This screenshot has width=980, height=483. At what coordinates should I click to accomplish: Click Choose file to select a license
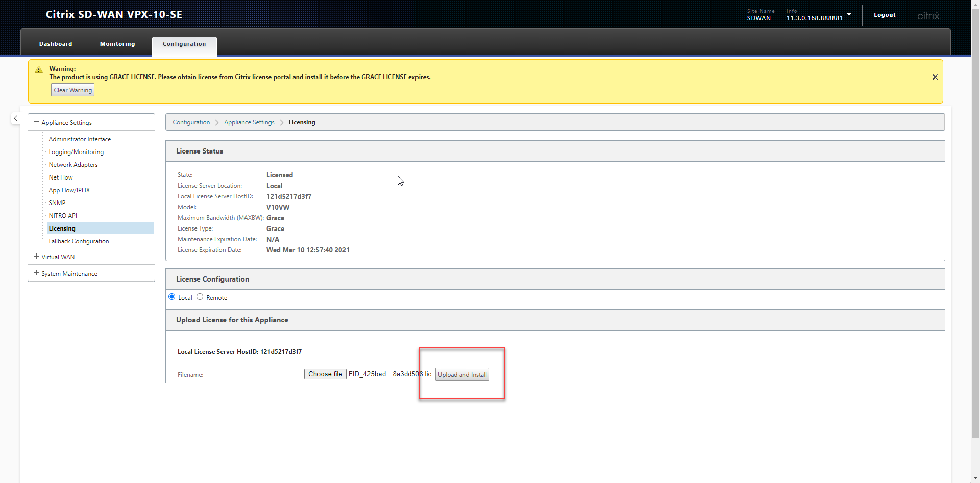pyautogui.click(x=325, y=374)
